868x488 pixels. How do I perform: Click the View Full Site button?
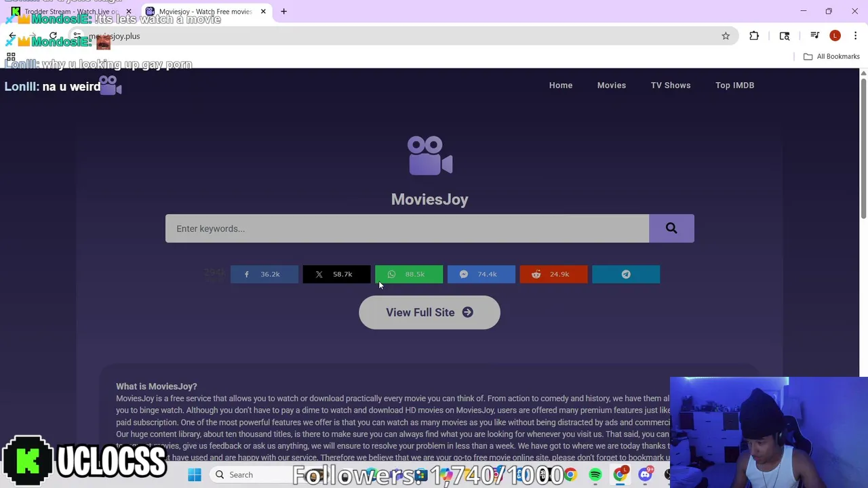[429, 312]
